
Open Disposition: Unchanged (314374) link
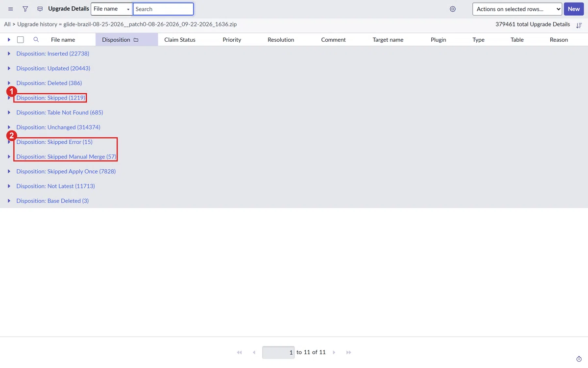(58, 127)
